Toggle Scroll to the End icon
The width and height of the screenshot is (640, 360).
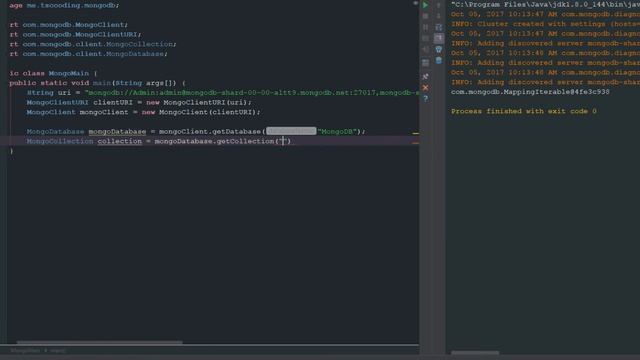439,38
